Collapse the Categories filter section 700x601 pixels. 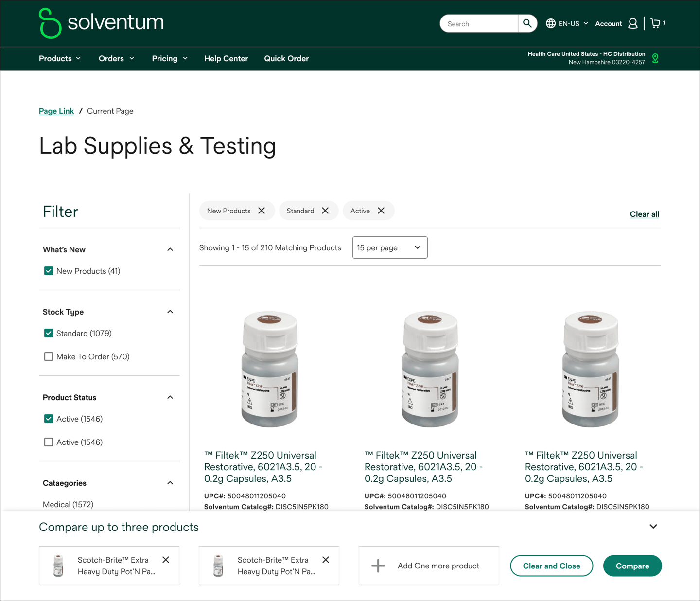click(170, 483)
